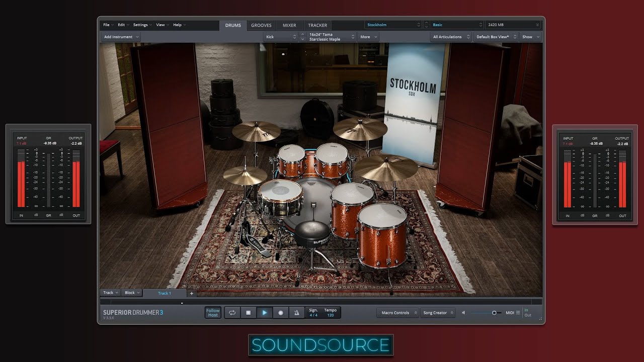The width and height of the screenshot is (644, 362).
Task: Open the Block dropdown menu
Action: tap(132, 293)
